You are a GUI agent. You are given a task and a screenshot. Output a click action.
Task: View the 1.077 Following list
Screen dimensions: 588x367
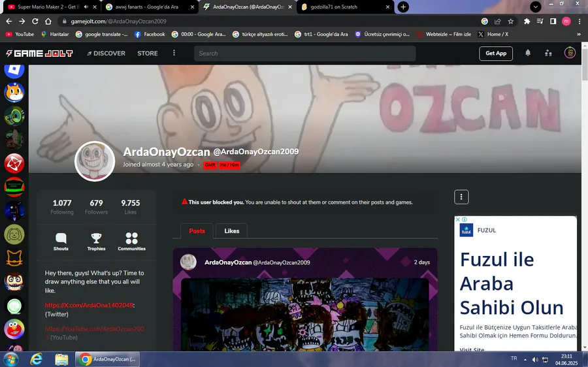[x=62, y=207]
